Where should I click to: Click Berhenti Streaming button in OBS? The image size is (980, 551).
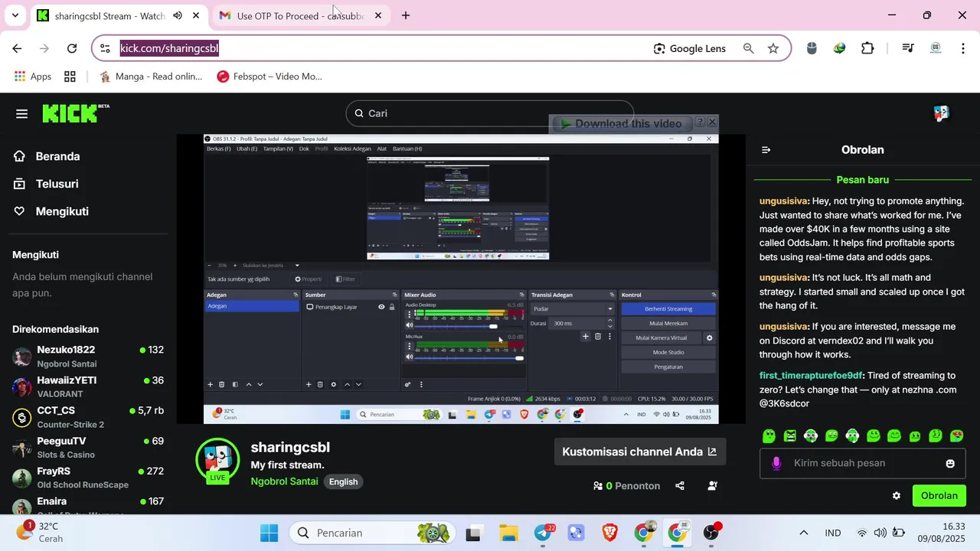coord(668,309)
